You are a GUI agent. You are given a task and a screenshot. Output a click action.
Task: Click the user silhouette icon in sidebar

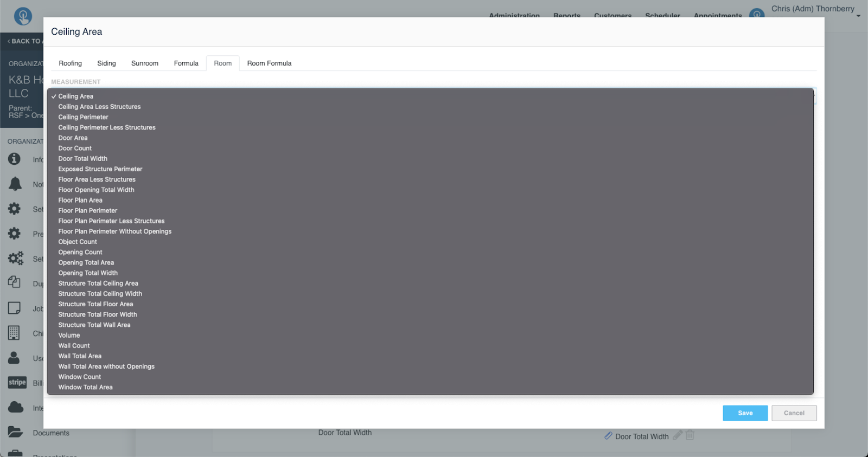pyautogui.click(x=14, y=358)
